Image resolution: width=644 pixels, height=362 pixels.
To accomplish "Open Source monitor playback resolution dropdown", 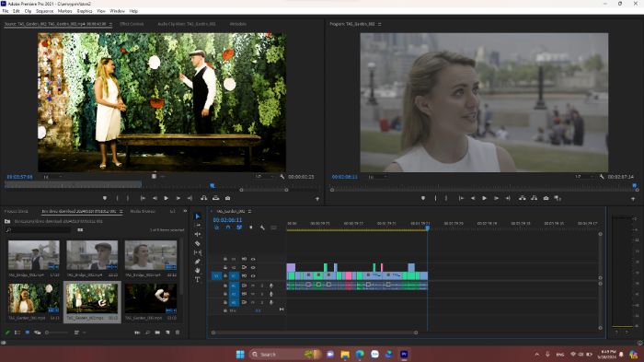I will [265, 177].
